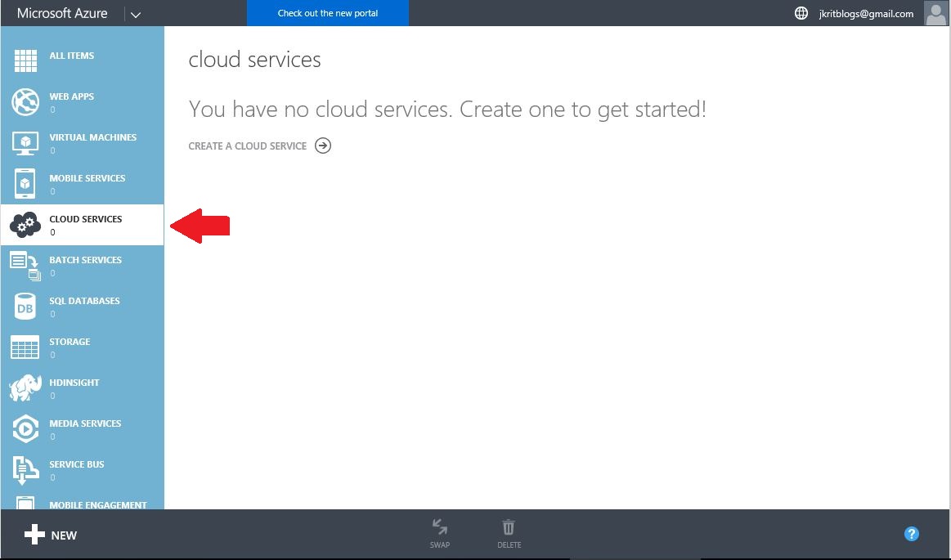Go to ALL ITEMS in sidebar
This screenshot has height=560, width=951.
72,56
